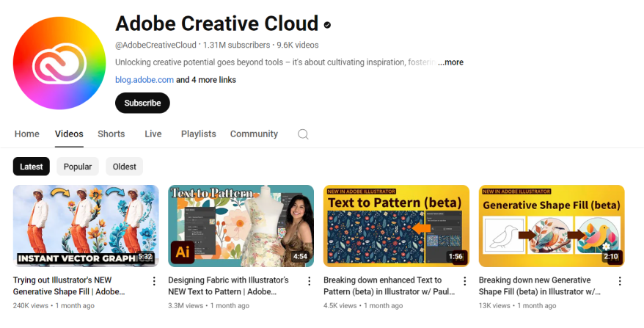644x328 pixels.
Task: Click the Adobe Creative Cloud channel avatar
Action: (x=58, y=60)
